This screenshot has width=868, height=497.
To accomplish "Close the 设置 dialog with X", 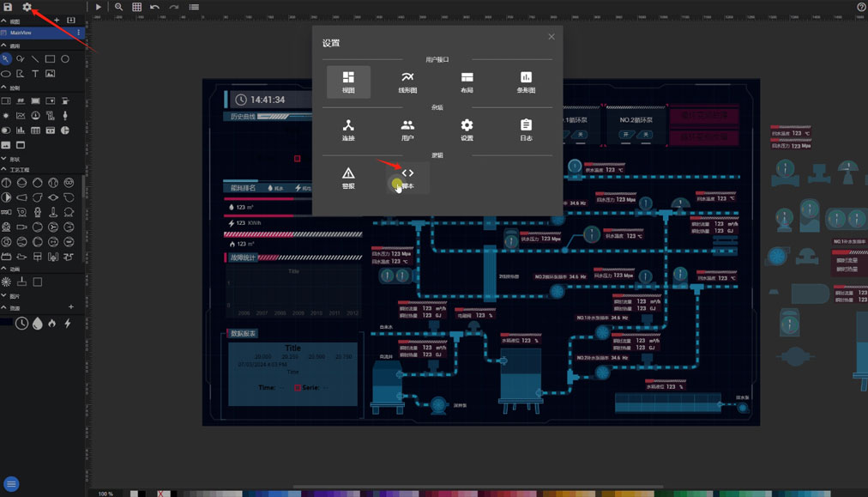I will tap(552, 36).
